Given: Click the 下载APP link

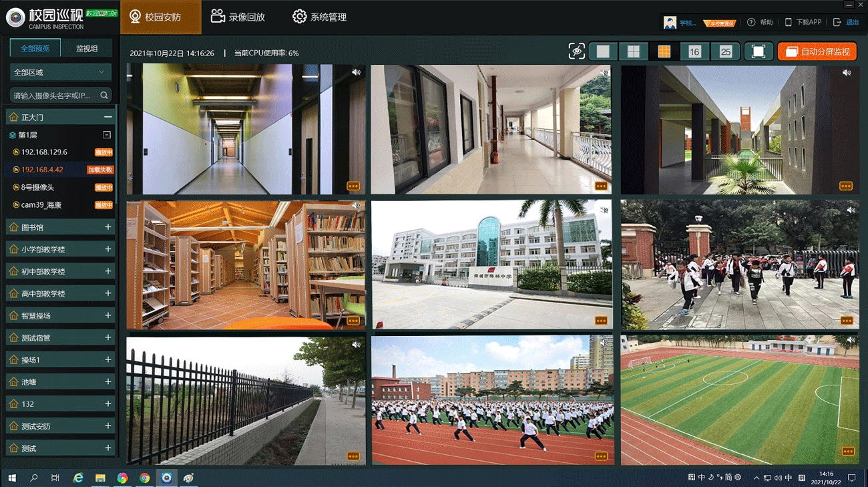Looking at the screenshot, I should 803,22.
